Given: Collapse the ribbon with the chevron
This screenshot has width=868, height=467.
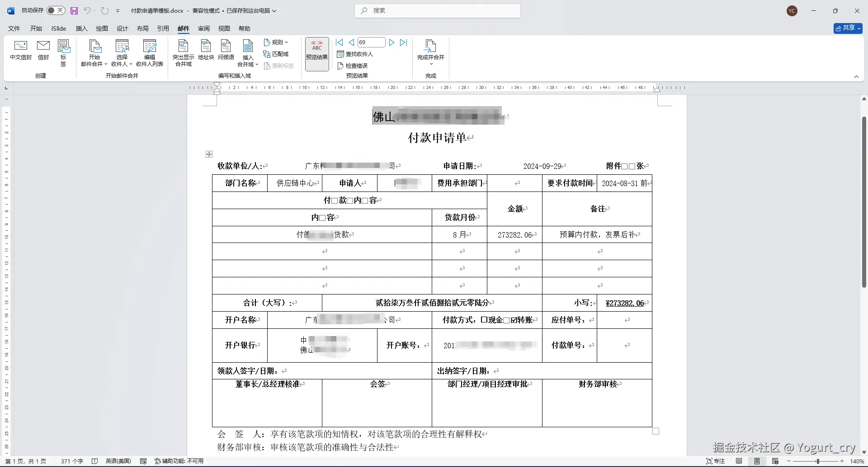Looking at the screenshot, I should pos(856,76).
